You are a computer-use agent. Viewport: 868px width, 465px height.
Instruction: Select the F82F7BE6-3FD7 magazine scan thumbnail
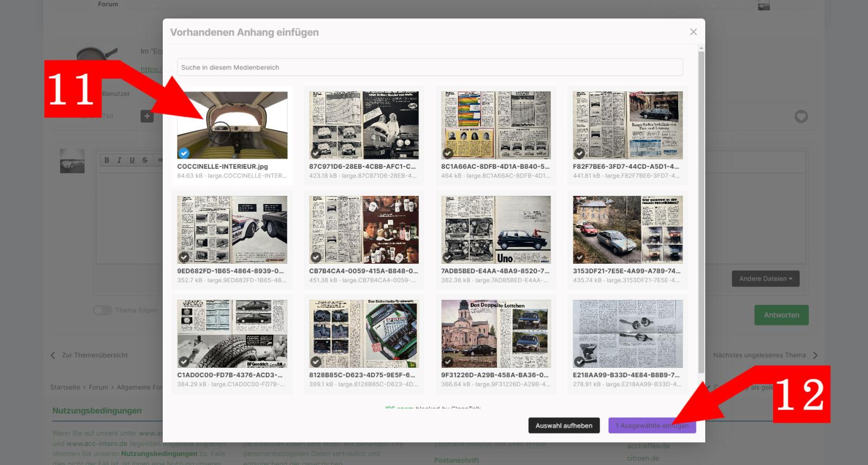(628, 125)
